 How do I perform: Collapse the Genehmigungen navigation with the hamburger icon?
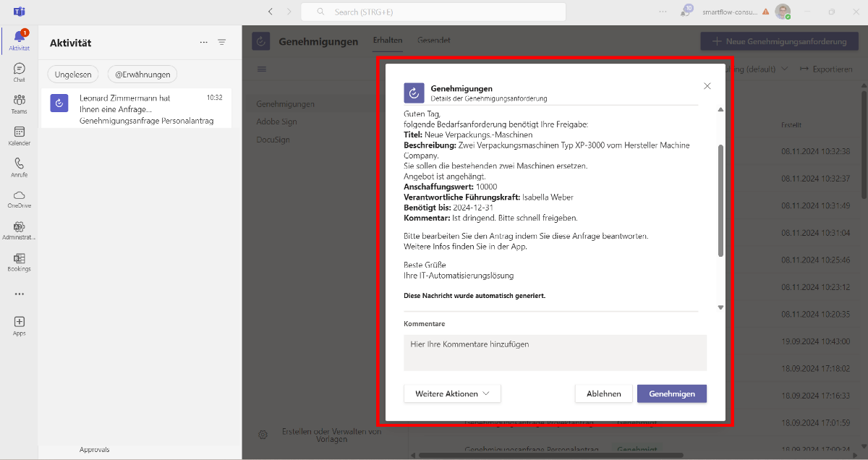[261, 69]
